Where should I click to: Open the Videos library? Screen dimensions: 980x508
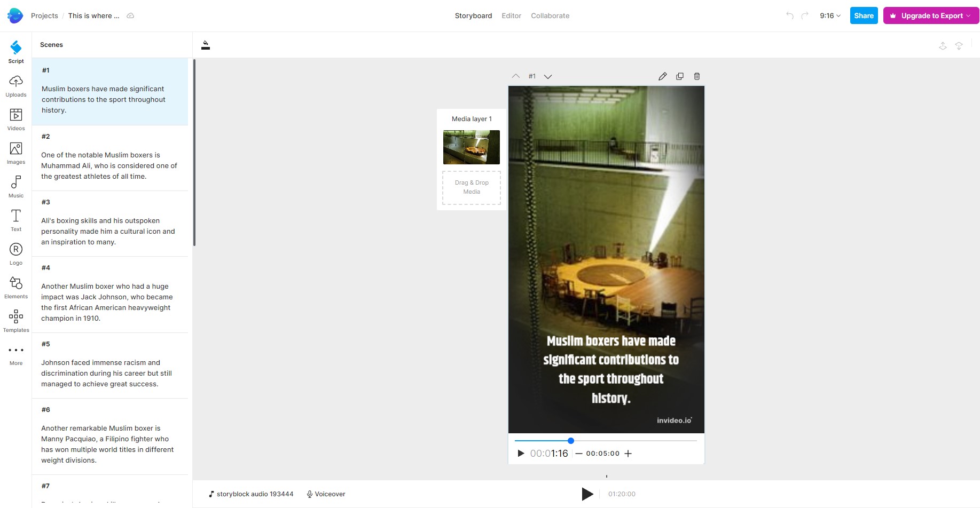[x=16, y=120]
